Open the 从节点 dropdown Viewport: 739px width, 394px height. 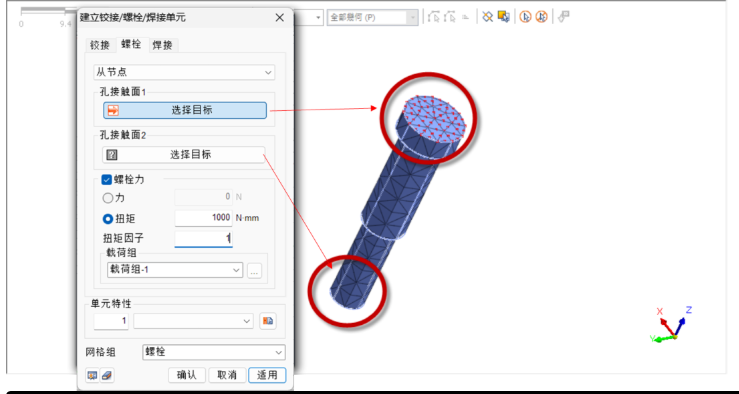pyautogui.click(x=184, y=73)
